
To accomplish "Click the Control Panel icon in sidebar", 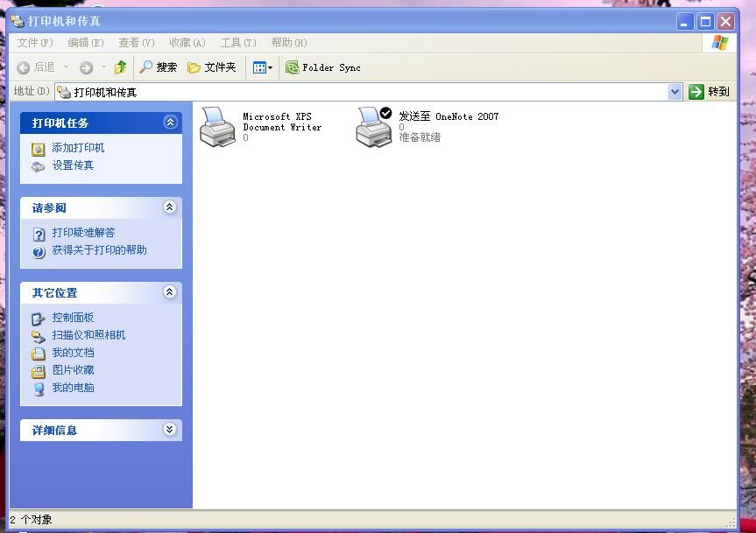I will pos(38,319).
